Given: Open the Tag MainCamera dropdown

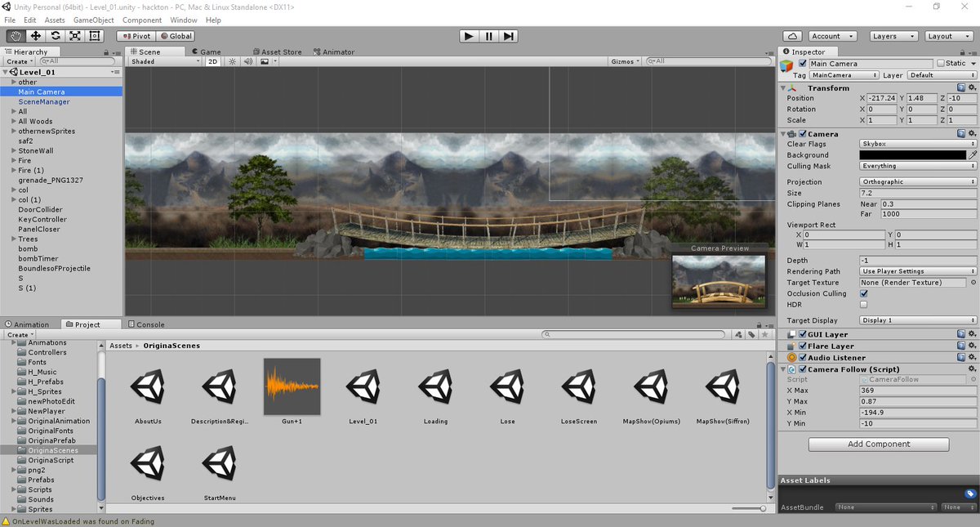Looking at the screenshot, I should [x=844, y=75].
